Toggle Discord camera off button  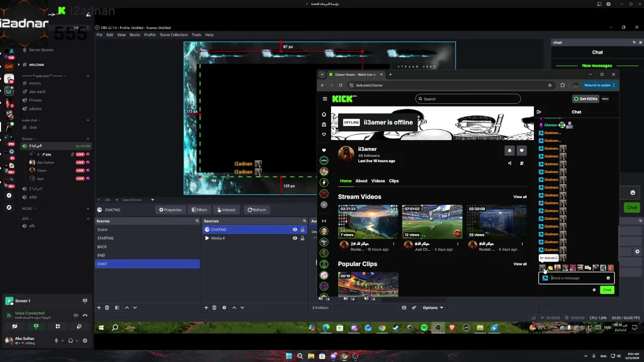(x=15, y=326)
